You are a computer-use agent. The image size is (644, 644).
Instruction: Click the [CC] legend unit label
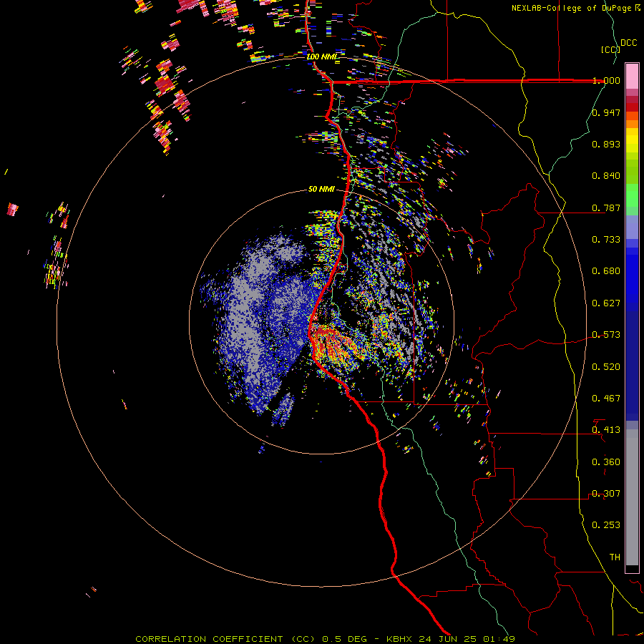point(610,49)
